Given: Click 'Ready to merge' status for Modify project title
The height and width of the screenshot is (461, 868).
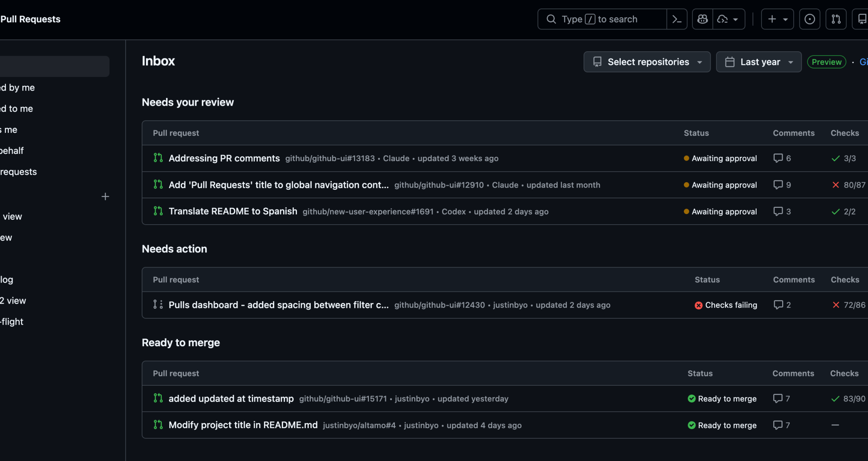Looking at the screenshot, I should [x=722, y=425].
